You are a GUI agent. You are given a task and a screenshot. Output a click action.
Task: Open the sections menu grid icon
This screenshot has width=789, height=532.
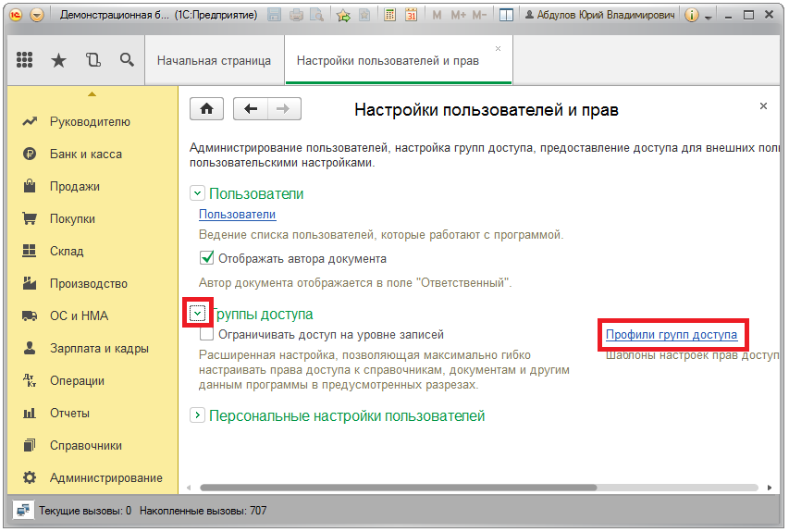coord(25,60)
